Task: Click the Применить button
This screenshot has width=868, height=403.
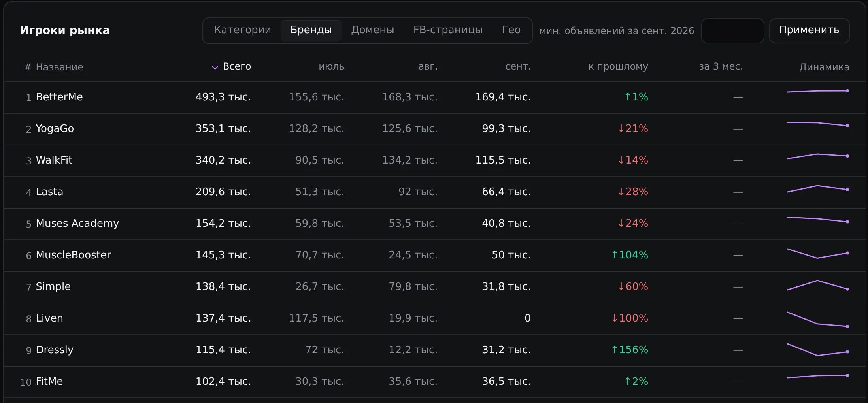Action: [x=809, y=31]
